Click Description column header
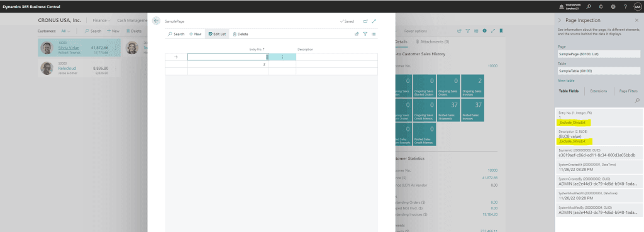Viewport: 644px width, 232px height. pyautogui.click(x=305, y=49)
